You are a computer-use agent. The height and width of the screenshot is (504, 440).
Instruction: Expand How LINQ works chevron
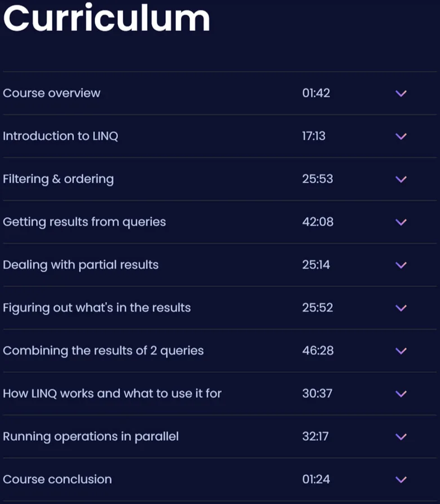tap(401, 394)
